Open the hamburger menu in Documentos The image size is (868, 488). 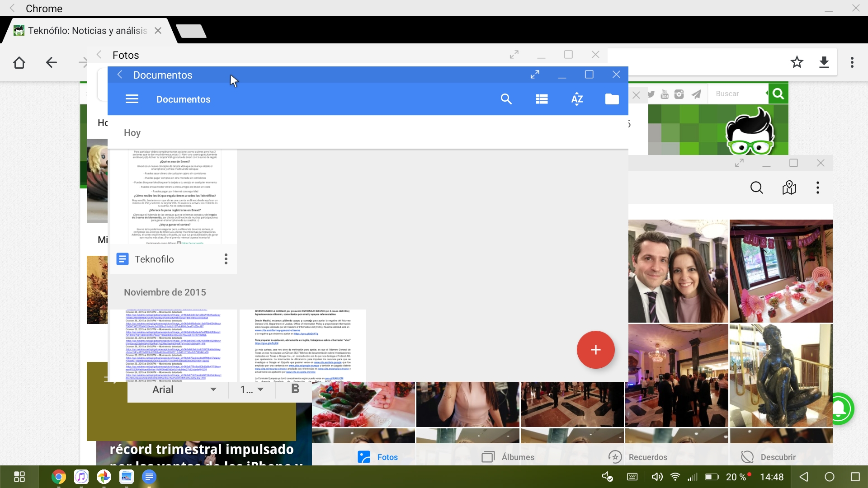pos(132,99)
